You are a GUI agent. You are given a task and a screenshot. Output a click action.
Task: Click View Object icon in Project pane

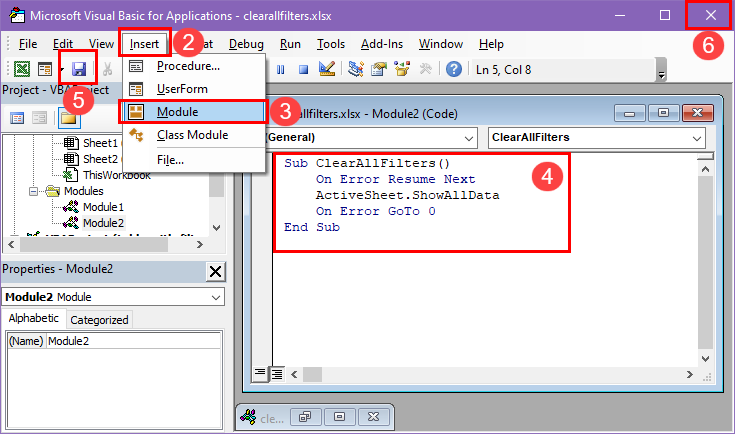click(x=40, y=118)
